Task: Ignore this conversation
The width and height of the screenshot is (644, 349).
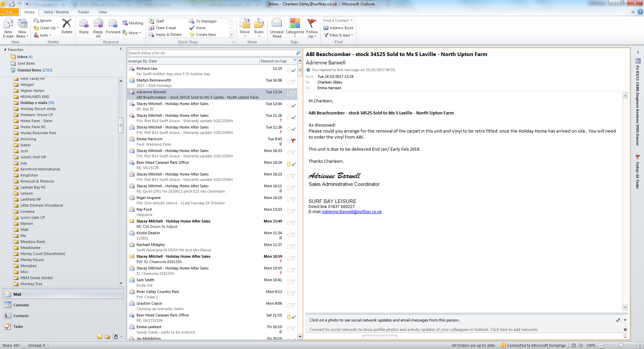Action: click(43, 20)
